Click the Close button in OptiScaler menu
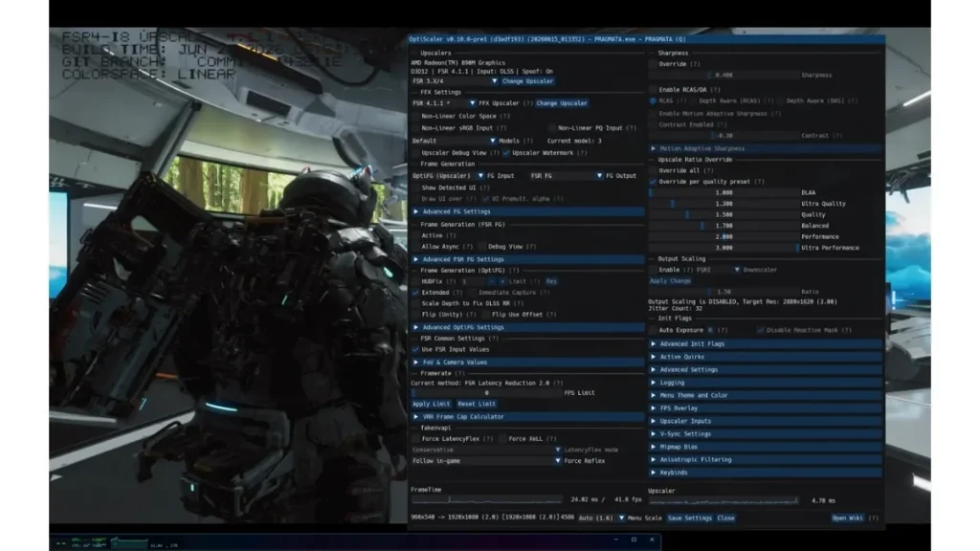This screenshot has width=980, height=551. tap(725, 518)
